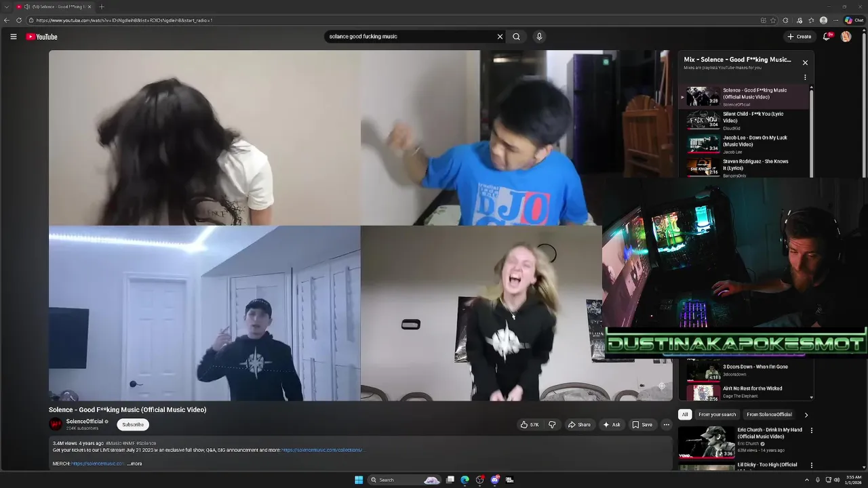Open the YouTube account avatar menu
The height and width of the screenshot is (488, 868).
[x=846, y=37]
